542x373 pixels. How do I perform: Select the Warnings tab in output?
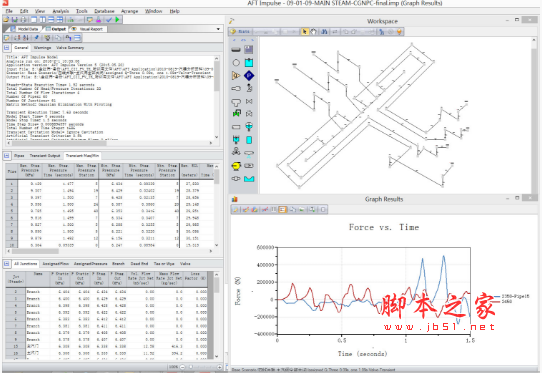(x=43, y=48)
